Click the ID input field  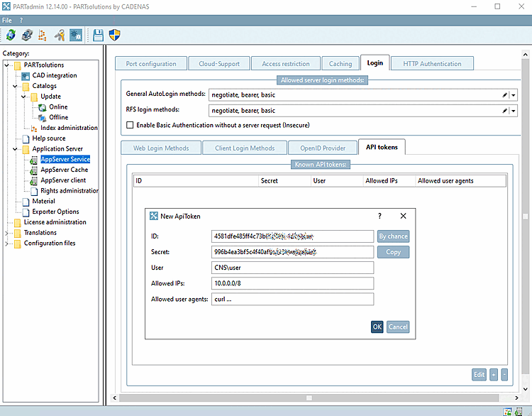click(292, 236)
